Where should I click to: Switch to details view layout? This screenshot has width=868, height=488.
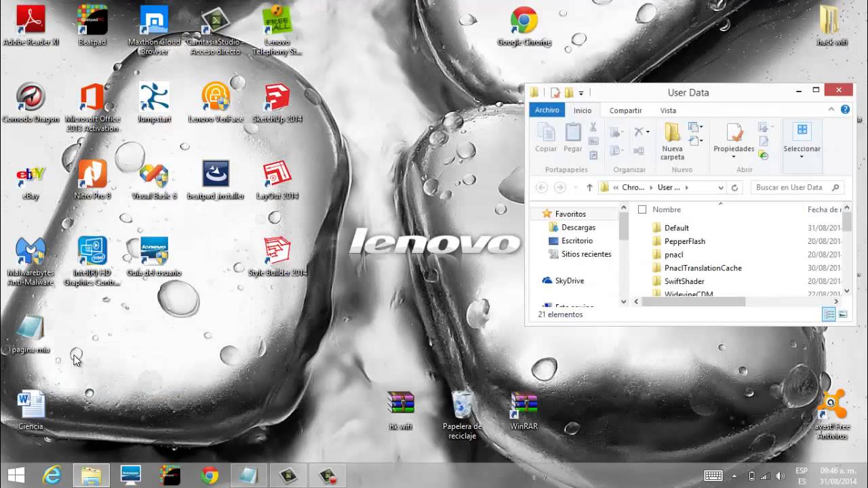click(829, 314)
